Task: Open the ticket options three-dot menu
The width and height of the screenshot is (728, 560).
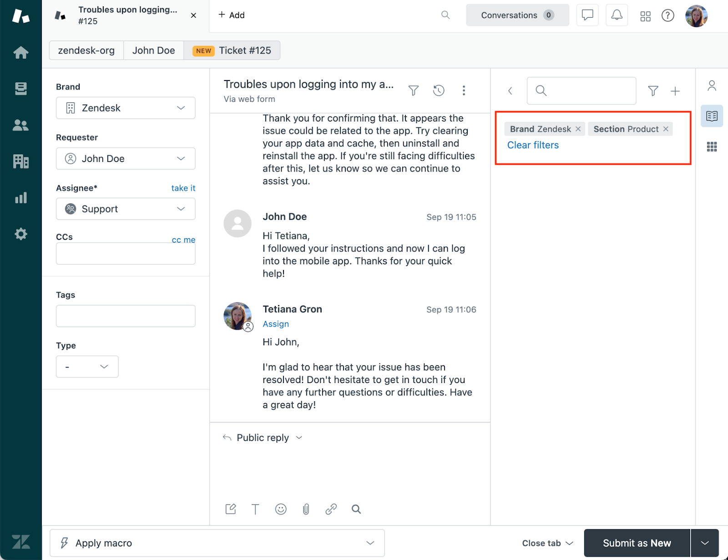Action: click(x=464, y=91)
